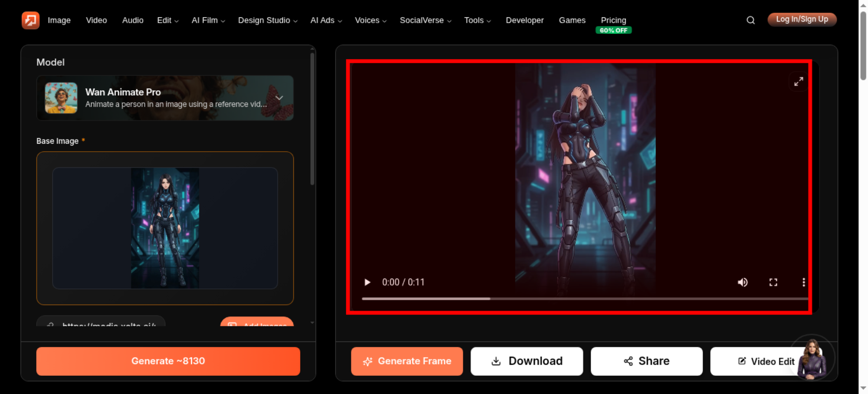Screen dimensions: 868x394
Task: Open Video Edit for this clip
Action: (766, 361)
